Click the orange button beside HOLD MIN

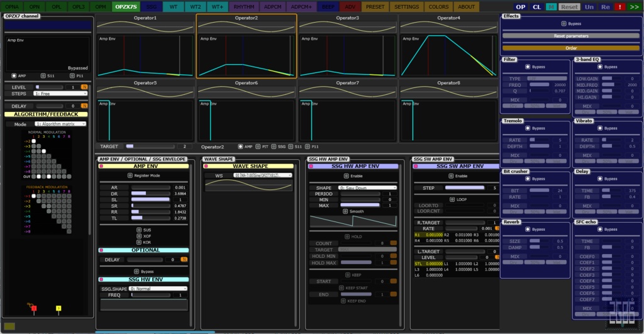pyautogui.click(x=394, y=257)
